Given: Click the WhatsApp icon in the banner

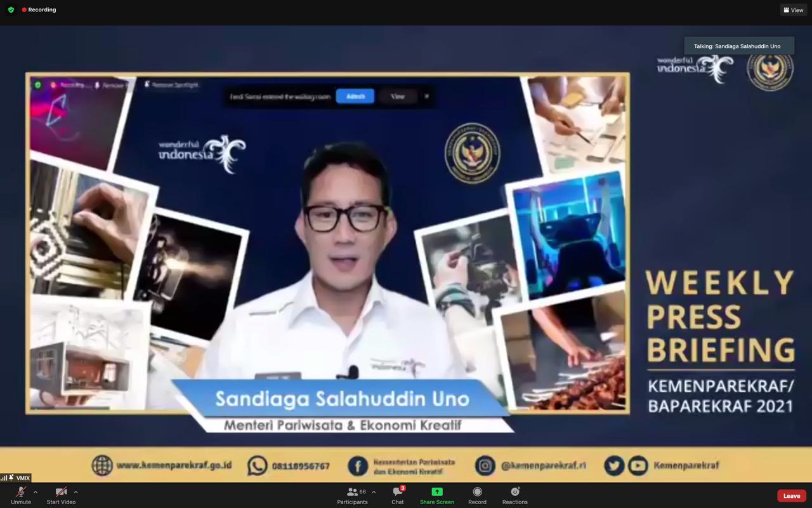Looking at the screenshot, I should coord(257,465).
